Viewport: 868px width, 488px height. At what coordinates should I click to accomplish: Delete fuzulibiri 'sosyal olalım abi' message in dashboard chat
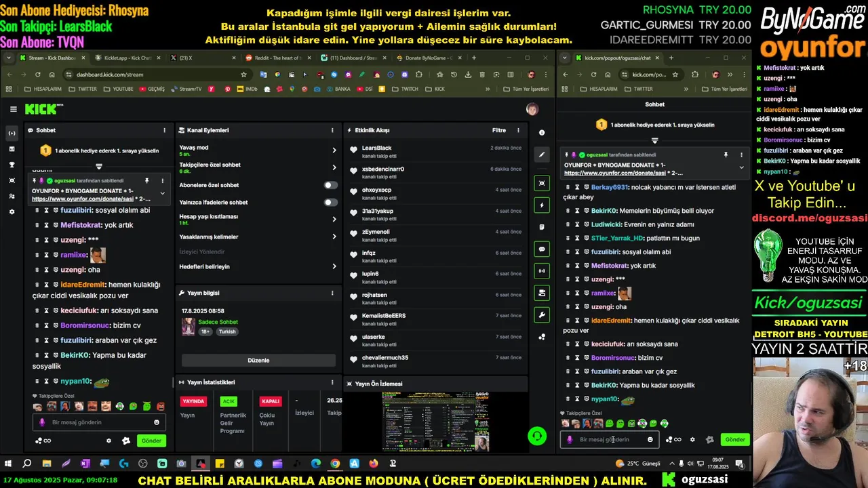tap(38, 210)
